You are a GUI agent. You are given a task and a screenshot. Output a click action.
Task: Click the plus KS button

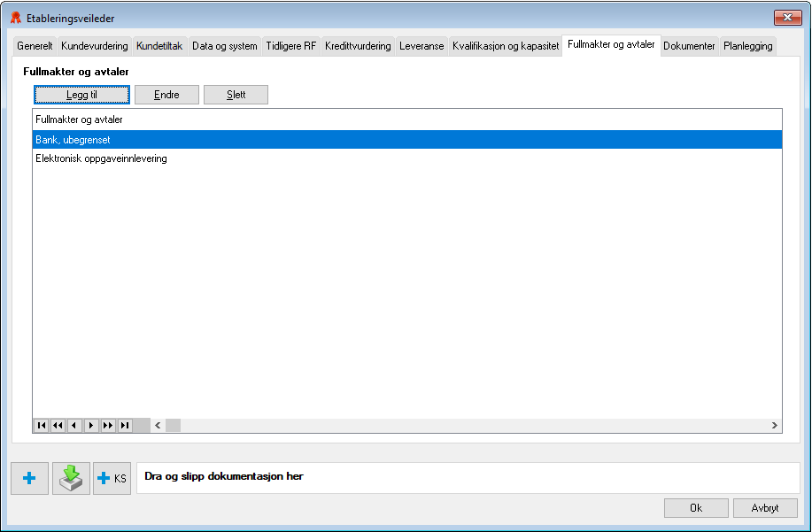[x=112, y=478]
